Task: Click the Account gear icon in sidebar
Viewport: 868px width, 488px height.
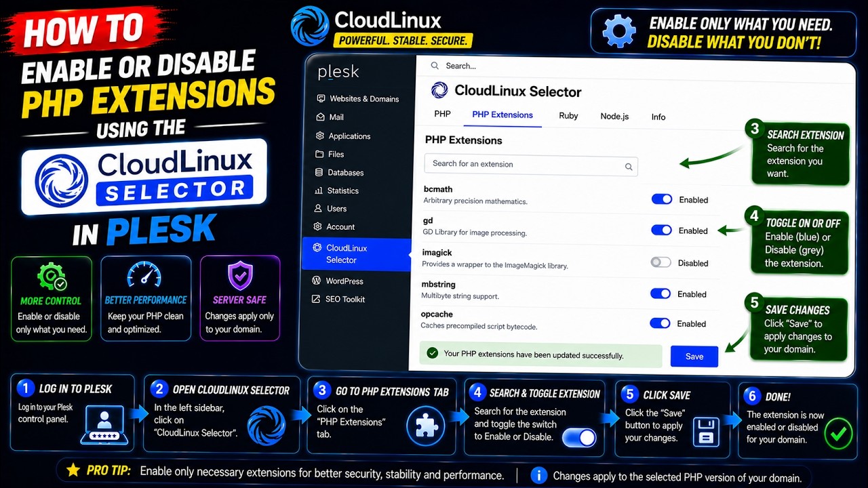Action: [317, 226]
